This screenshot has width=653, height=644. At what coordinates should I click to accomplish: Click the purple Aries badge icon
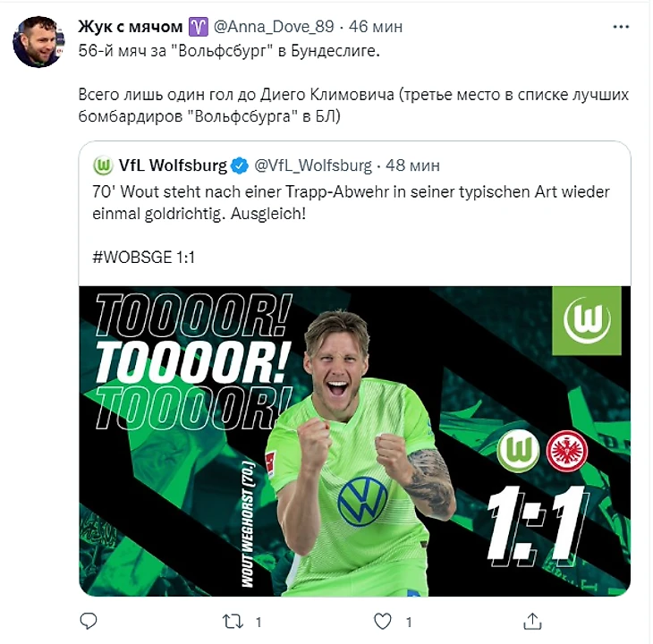[x=199, y=27]
